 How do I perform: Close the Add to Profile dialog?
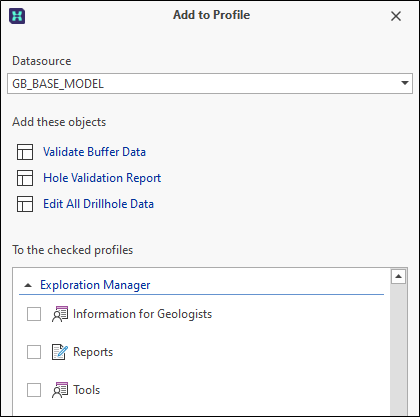tap(396, 16)
